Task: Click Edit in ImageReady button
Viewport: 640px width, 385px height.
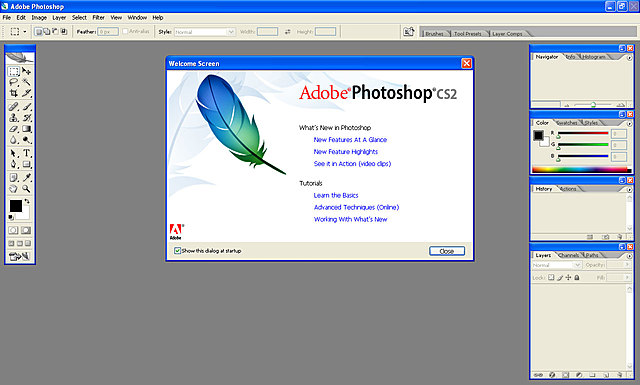Action: pos(20,256)
